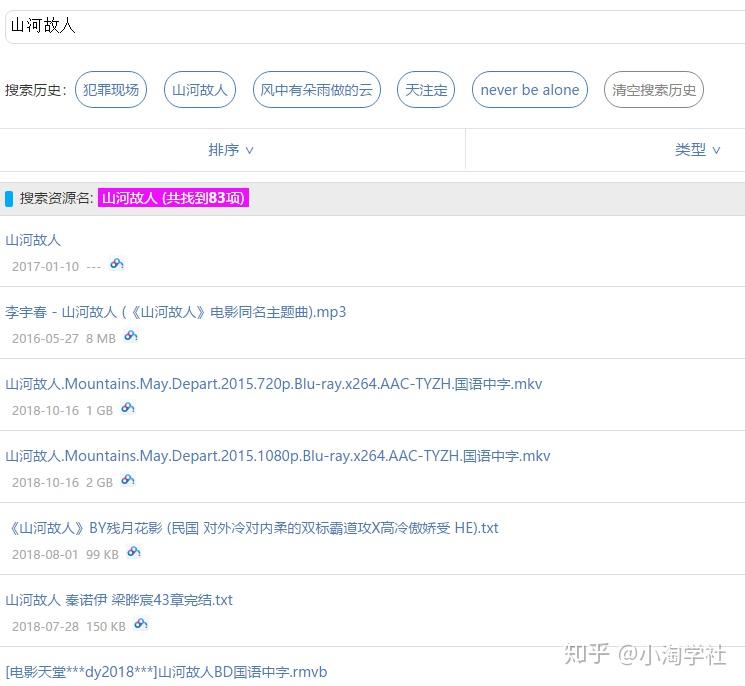
Task: Open the 720p Blu-ray mkv result
Action: 274,384
